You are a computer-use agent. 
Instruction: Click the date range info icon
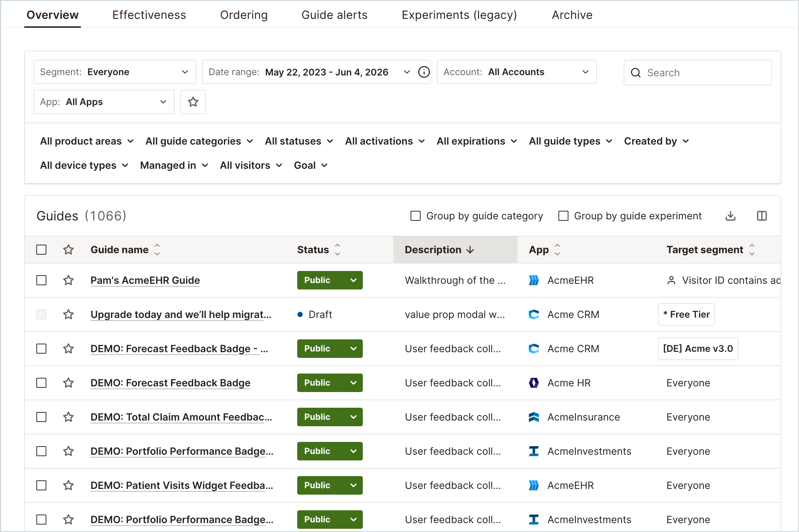(424, 72)
